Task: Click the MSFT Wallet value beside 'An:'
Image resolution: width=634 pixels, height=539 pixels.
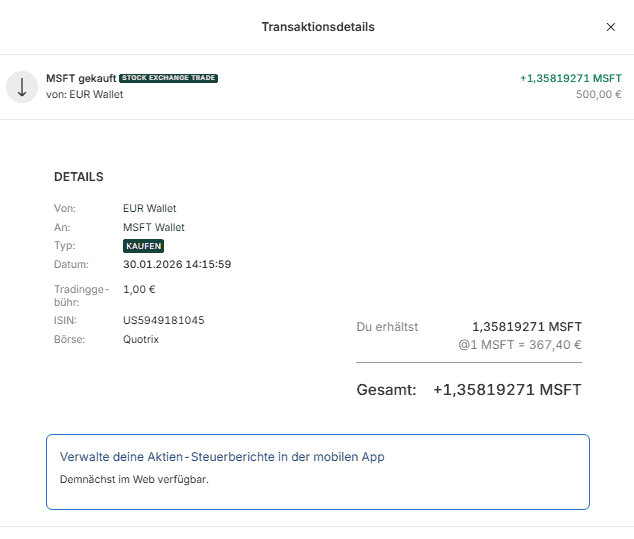Action: 153,228
